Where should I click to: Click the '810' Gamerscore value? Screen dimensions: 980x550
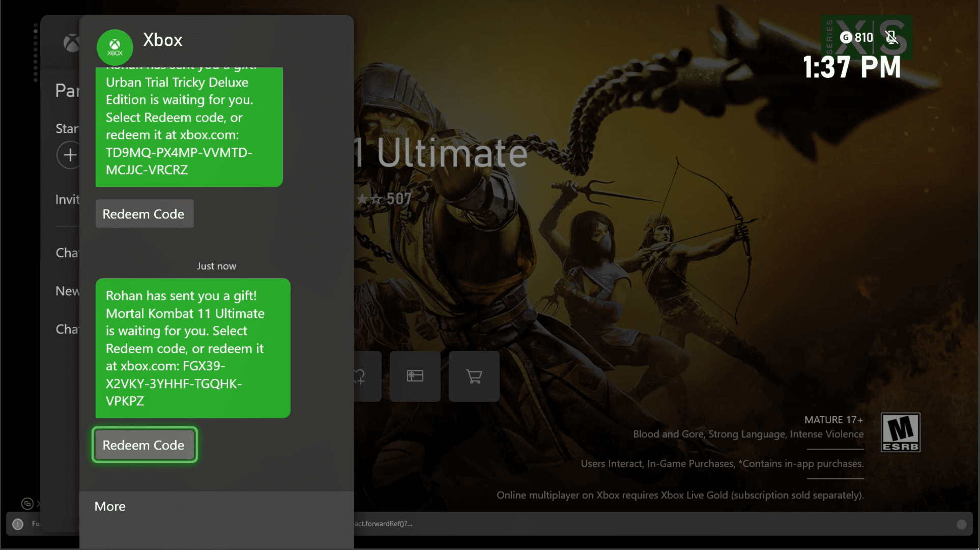click(x=864, y=37)
